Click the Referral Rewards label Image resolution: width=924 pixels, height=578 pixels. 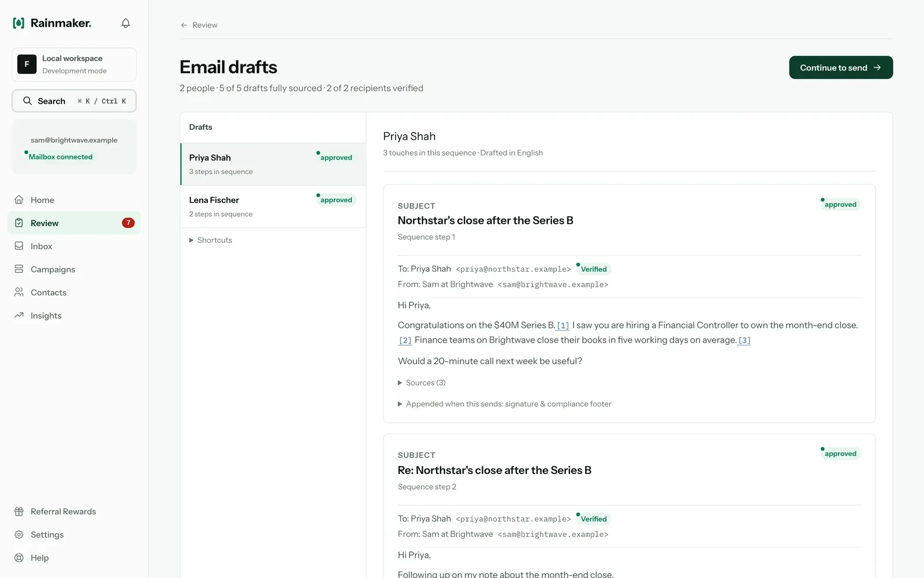click(64, 512)
